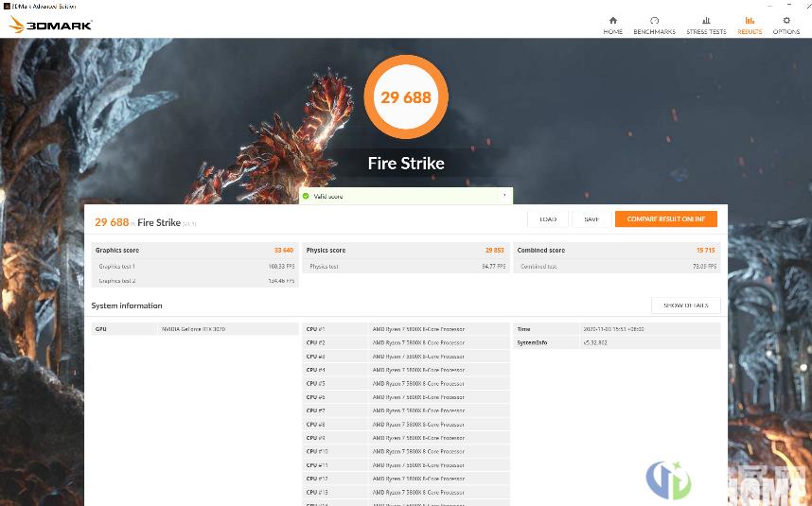Click the 3DMark logo

[x=51, y=25]
